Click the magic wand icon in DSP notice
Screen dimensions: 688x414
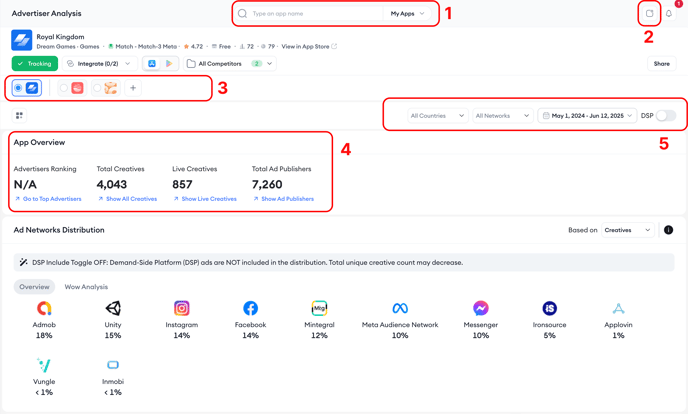click(23, 262)
